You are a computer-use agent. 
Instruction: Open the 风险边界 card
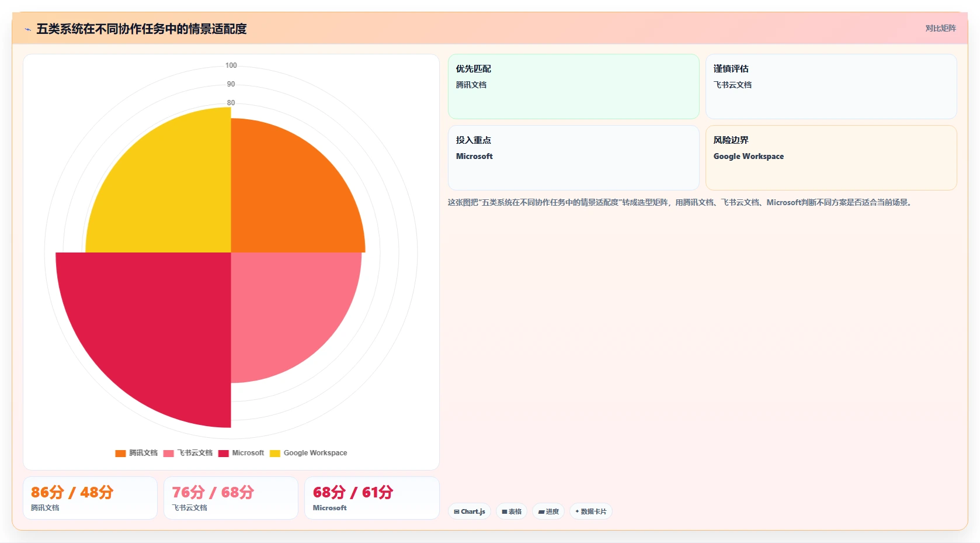(x=831, y=158)
